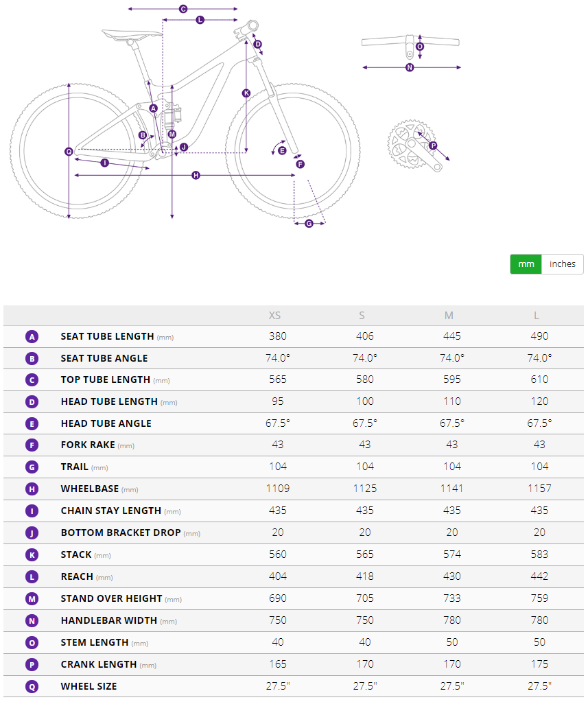Click the H badge beside Wheelbase row
The image size is (588, 702).
32,489
